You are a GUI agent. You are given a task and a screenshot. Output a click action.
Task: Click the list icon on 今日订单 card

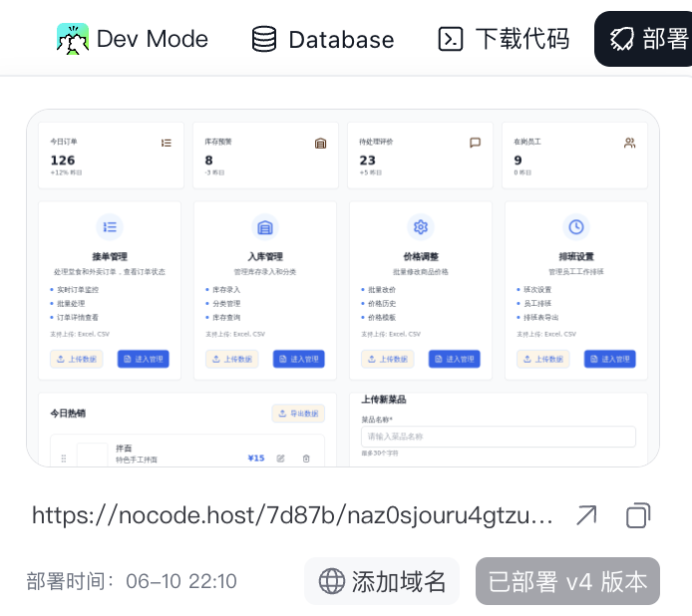pyautogui.click(x=166, y=143)
